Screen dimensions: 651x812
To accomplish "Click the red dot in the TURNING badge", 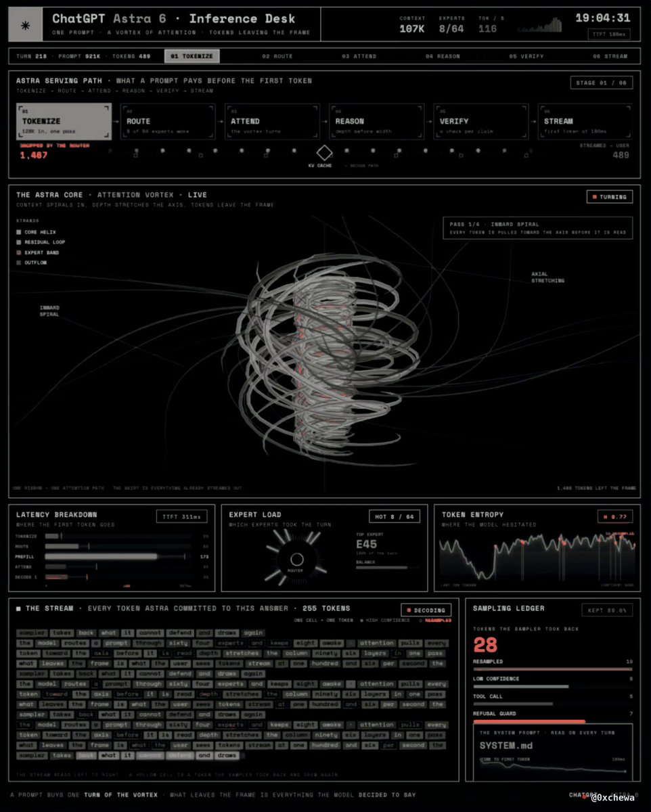I will pyautogui.click(x=594, y=197).
